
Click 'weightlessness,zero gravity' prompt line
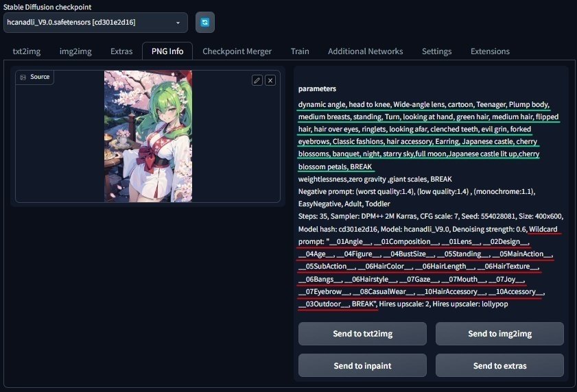(x=375, y=179)
